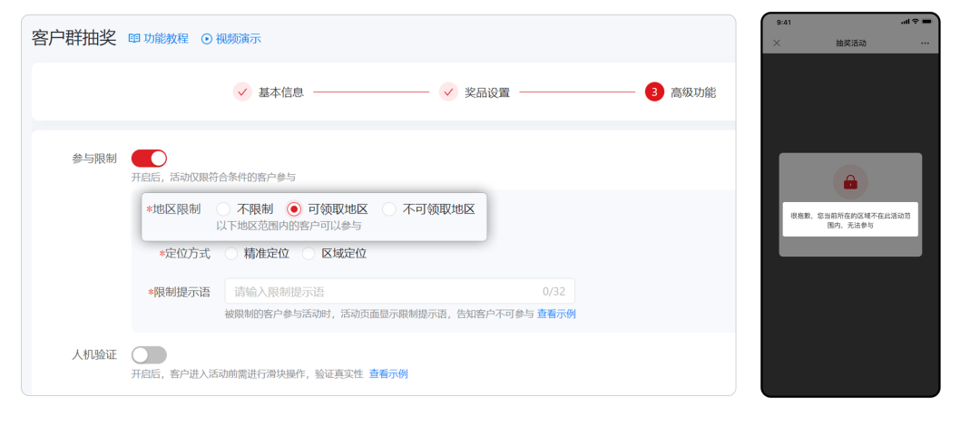
Task: Open the 功能教程 link
Action: point(166,38)
